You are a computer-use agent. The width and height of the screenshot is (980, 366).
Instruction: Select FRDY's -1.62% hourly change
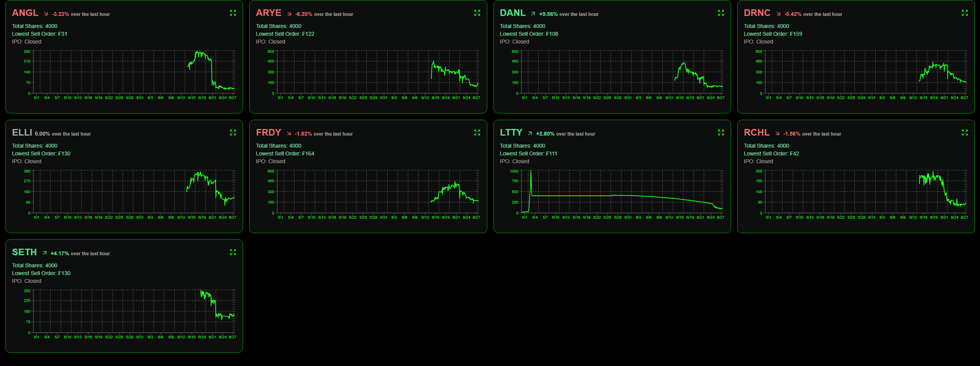click(x=303, y=134)
